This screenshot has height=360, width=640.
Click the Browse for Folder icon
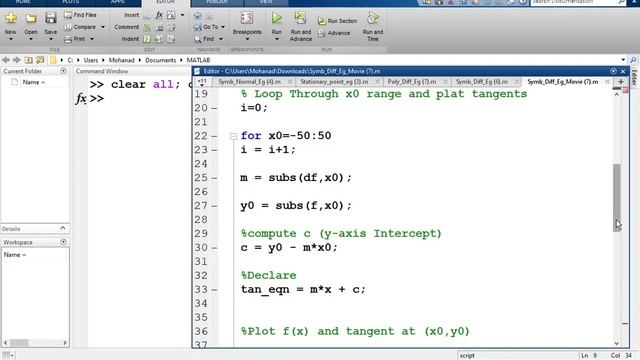pyautogui.click(x=40, y=60)
